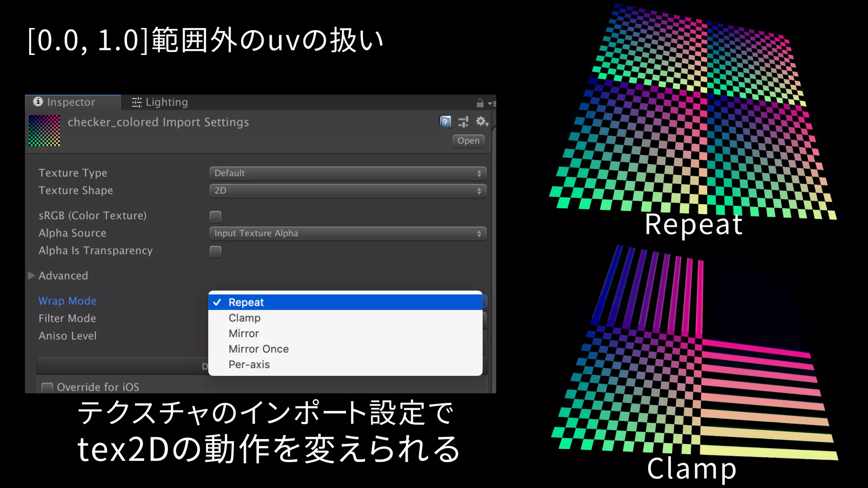Select Mirror in the Wrap Mode menu

point(345,333)
